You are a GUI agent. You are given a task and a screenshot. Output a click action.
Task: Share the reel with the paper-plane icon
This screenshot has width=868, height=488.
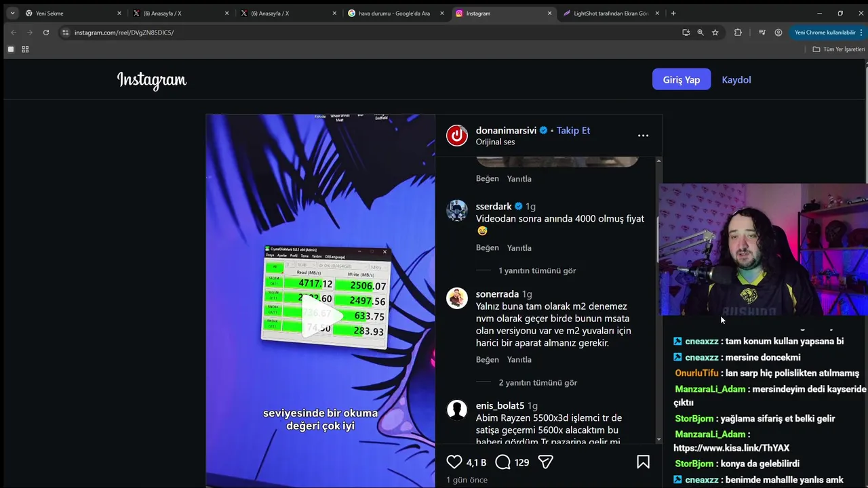coord(545,462)
